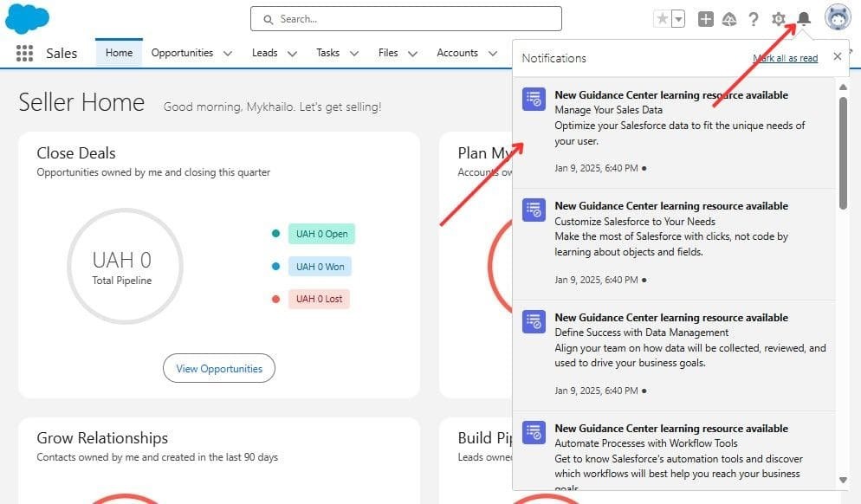Click the View Opportunities button
861x504 pixels.
point(219,368)
